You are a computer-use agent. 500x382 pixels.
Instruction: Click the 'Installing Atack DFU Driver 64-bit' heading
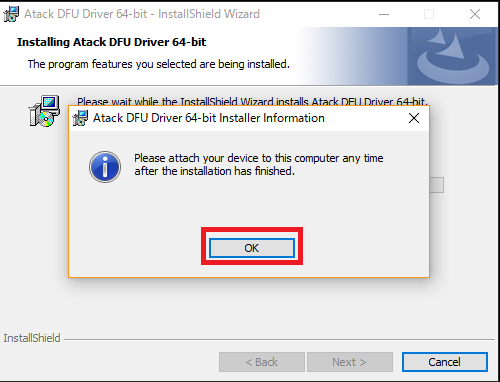pyautogui.click(x=112, y=42)
